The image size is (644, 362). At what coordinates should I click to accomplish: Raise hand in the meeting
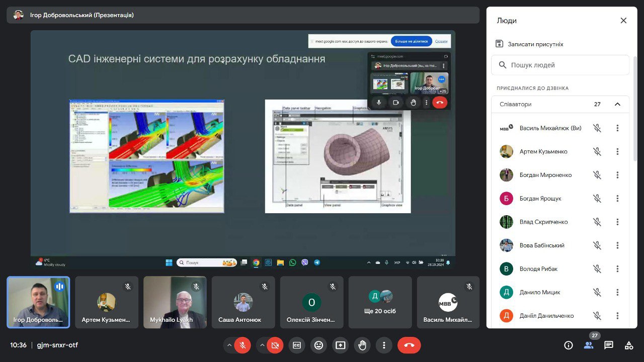362,345
